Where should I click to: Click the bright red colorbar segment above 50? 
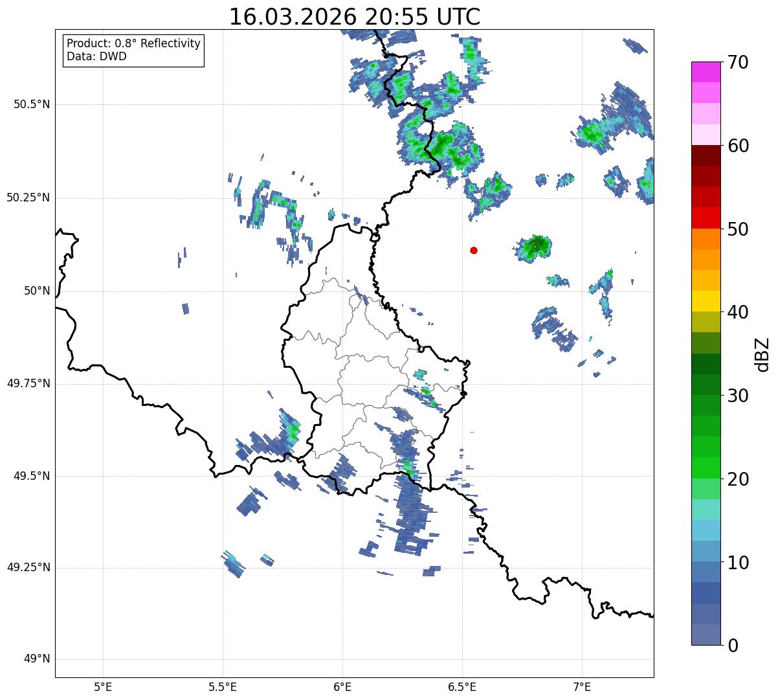click(706, 218)
